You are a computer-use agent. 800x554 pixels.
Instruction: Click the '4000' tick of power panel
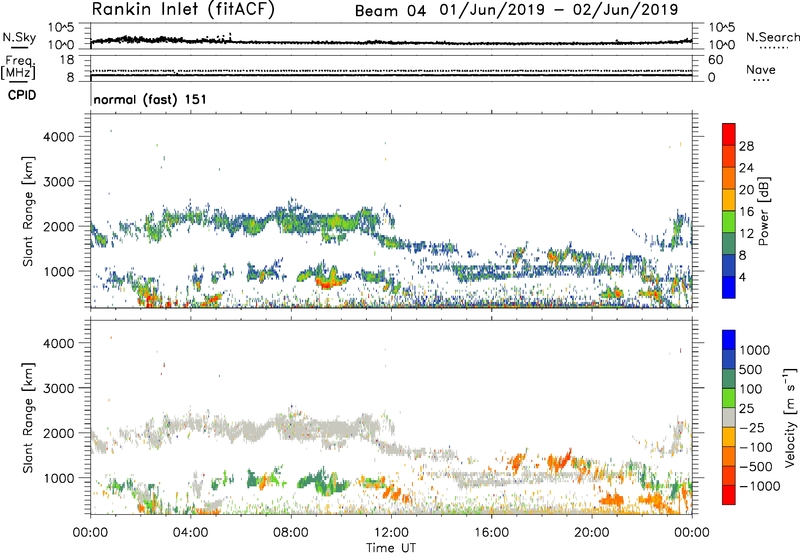pos(59,137)
